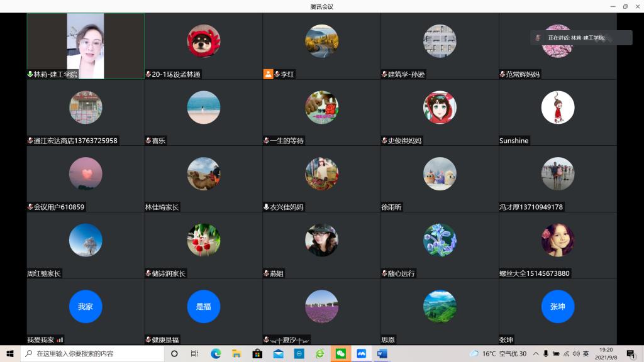Toggle the 英 input language indicator
Screen dimensions: 644x362
pyautogui.click(x=586, y=354)
